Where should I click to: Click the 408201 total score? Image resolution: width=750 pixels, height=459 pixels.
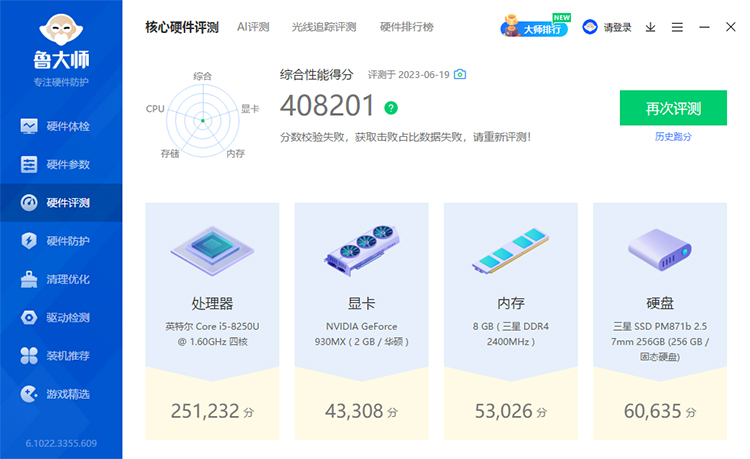coord(327,106)
